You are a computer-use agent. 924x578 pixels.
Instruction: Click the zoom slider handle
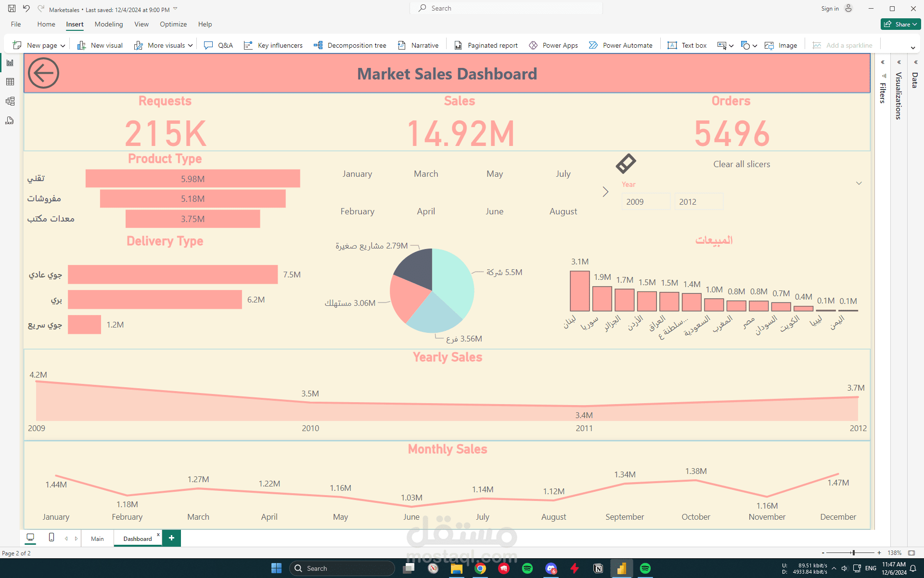pos(853,553)
